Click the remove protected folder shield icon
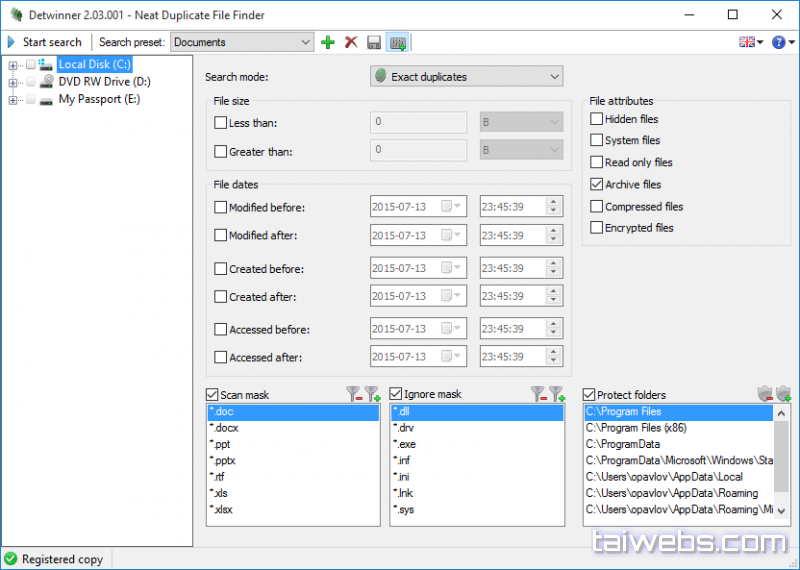The width and height of the screenshot is (800, 570). (x=766, y=394)
